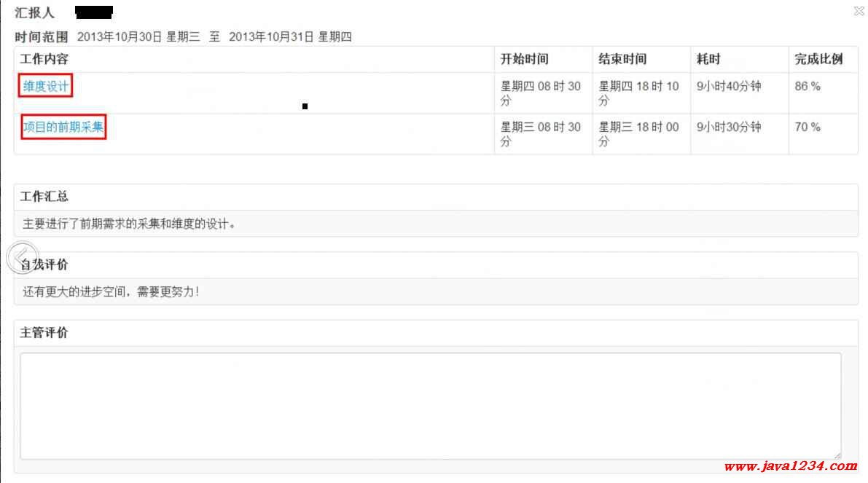Screen dimensions: 868x483
Task: Select the 开始时间 column header
Action: (x=524, y=59)
